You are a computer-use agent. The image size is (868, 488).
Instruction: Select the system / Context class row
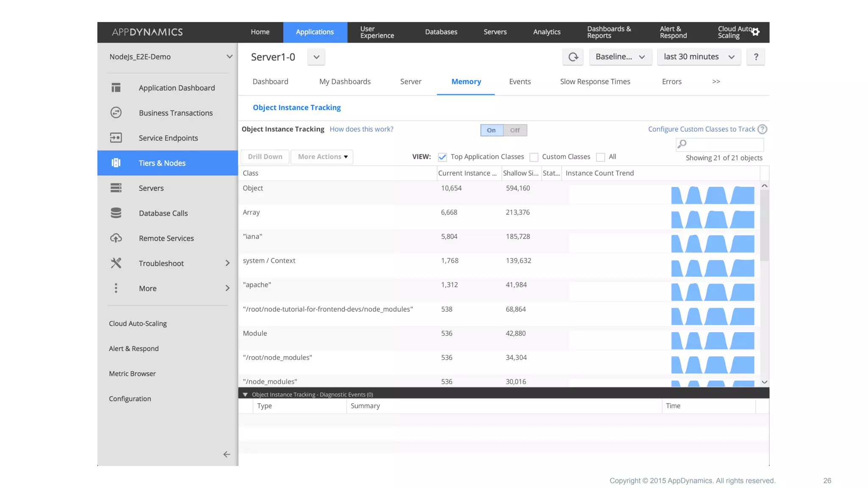click(499, 266)
